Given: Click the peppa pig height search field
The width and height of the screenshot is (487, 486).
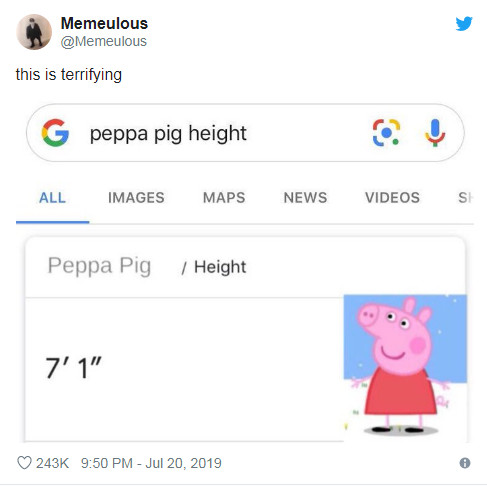Looking at the screenshot, I should click(x=245, y=133).
